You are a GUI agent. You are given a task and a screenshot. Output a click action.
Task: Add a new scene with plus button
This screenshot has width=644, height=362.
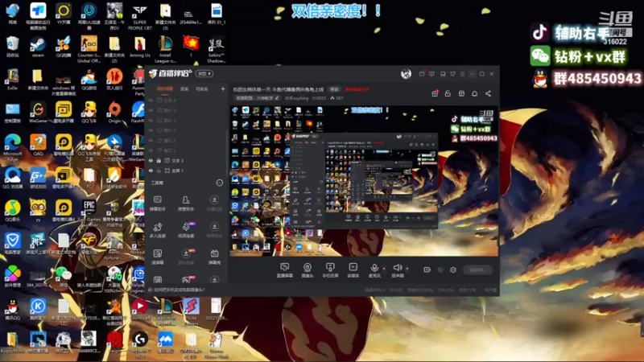pyautogui.click(x=223, y=88)
